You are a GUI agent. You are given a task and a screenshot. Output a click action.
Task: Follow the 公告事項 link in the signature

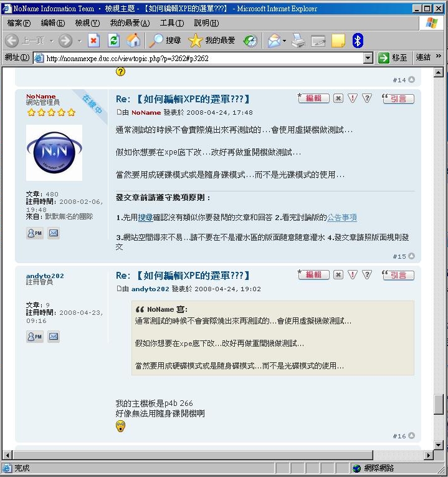[x=342, y=218]
